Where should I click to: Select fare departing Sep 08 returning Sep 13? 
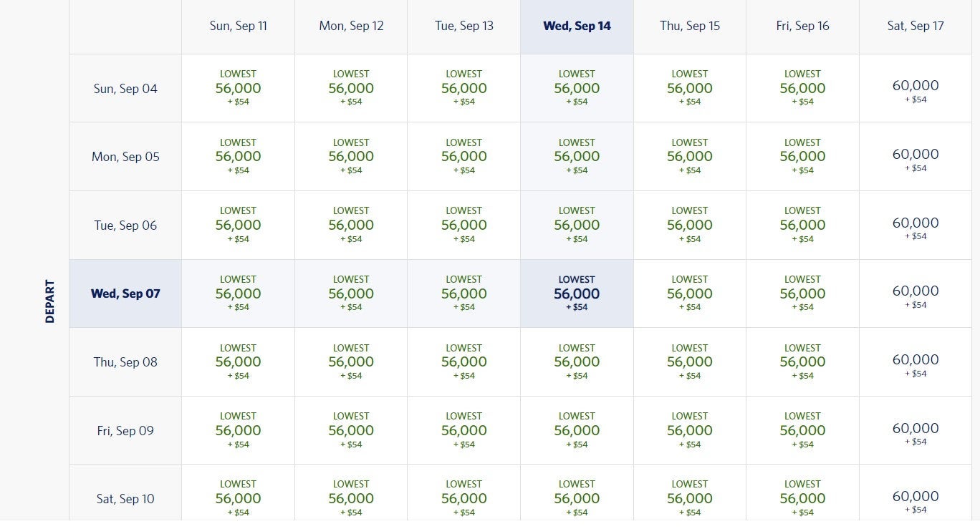pyautogui.click(x=463, y=361)
